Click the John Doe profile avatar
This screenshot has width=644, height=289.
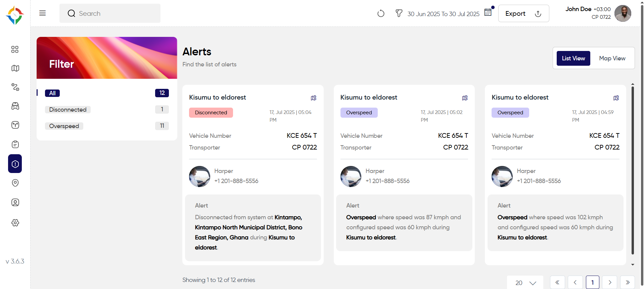(623, 13)
